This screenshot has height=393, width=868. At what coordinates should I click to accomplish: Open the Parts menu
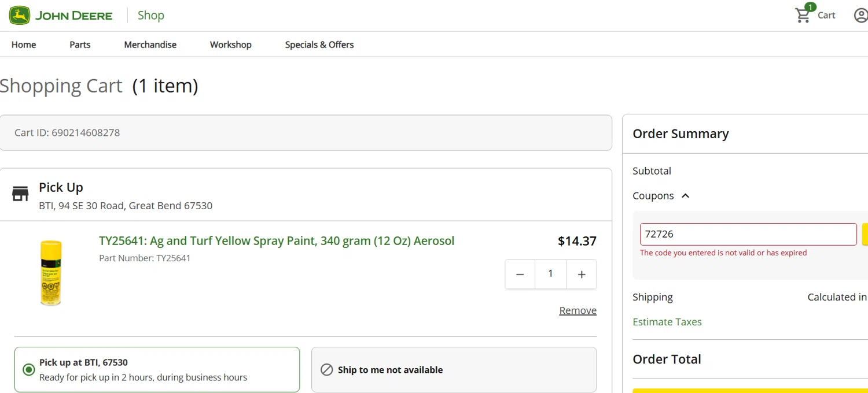pos(80,45)
